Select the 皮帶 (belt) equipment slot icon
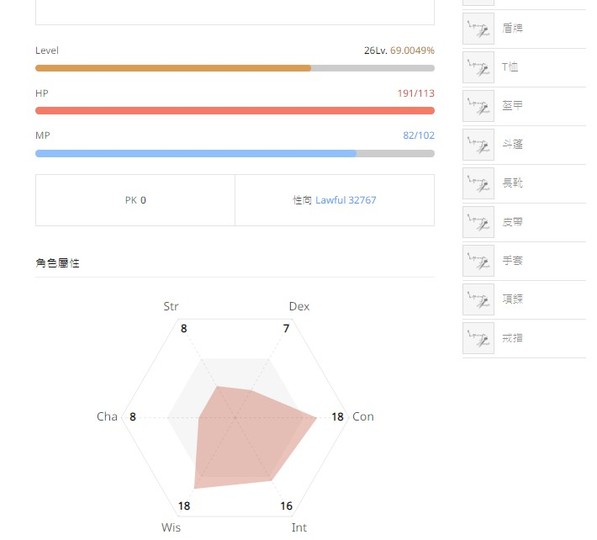Viewport: 597px width, 540px height. click(x=478, y=222)
